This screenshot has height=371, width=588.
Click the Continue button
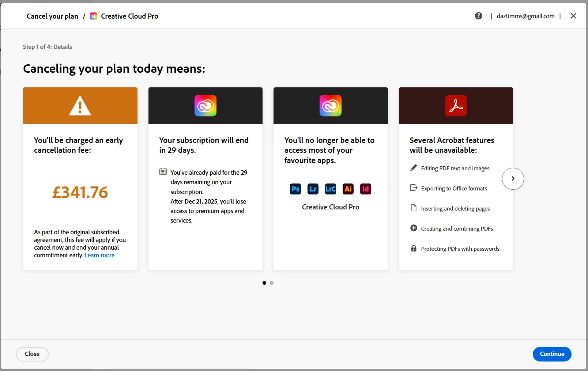[x=552, y=354]
